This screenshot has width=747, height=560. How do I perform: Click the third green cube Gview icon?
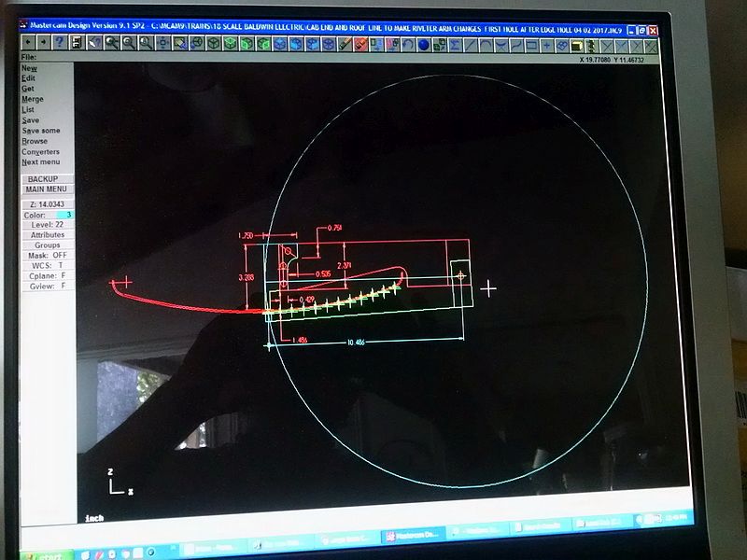[x=264, y=44]
